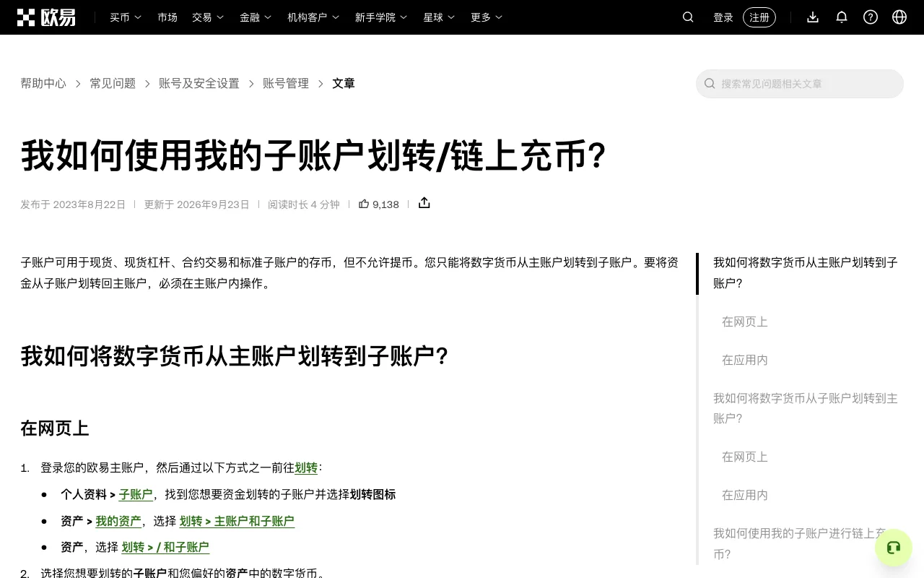Image resolution: width=924 pixels, height=578 pixels.
Task: Expand the 更多 dropdown menu
Action: pos(487,17)
